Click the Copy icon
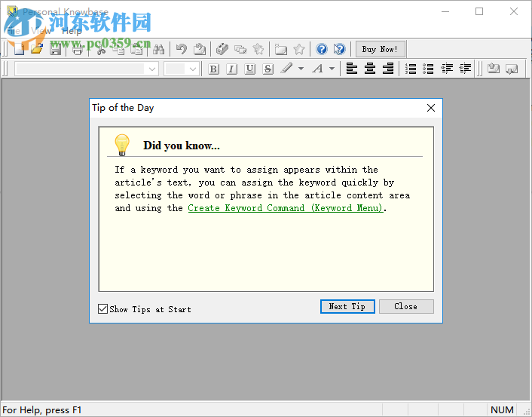This screenshot has width=532, height=417. point(118,50)
